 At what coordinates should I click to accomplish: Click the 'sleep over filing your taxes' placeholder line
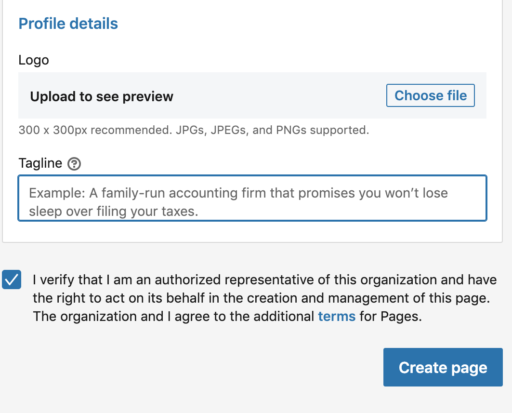point(113,211)
